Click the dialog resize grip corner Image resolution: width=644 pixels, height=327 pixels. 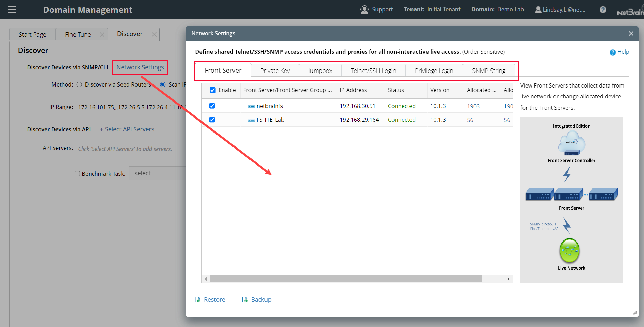(635, 313)
